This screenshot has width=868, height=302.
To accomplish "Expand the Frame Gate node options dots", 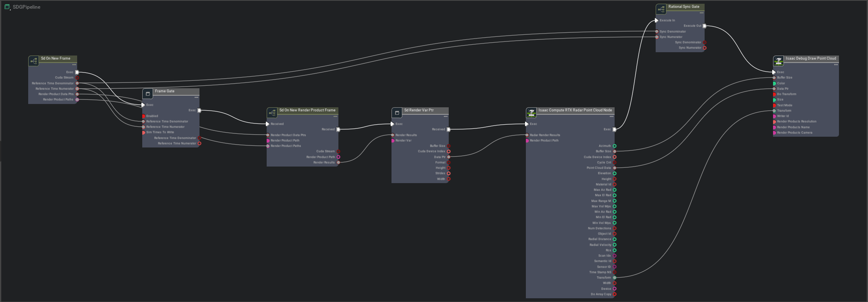I will tap(197, 97).
